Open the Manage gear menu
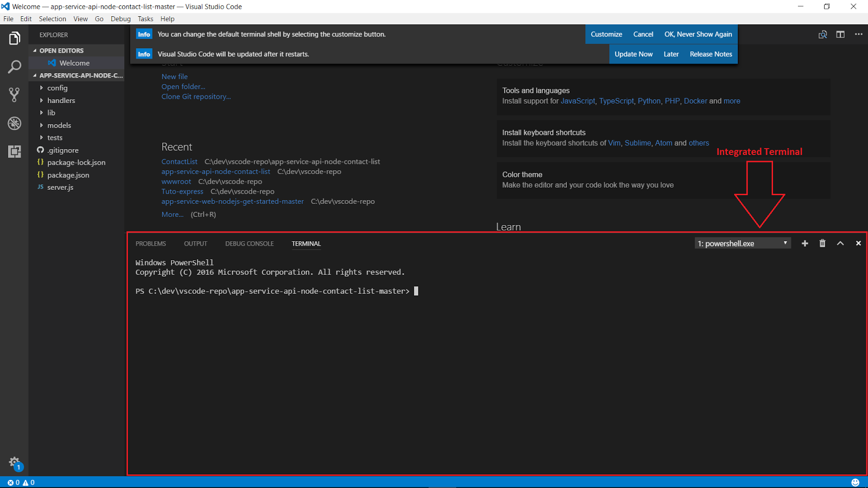The height and width of the screenshot is (488, 868). tap(15, 463)
